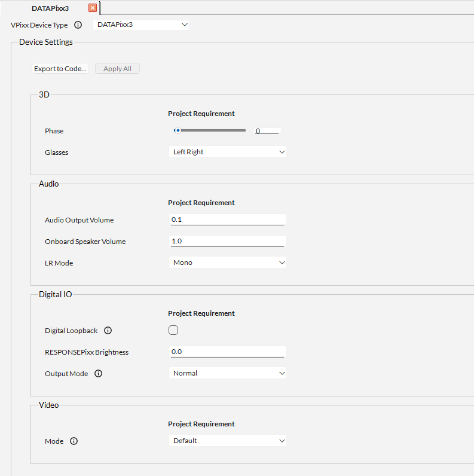Click the Phase label
Screen dimensions: 474x476
point(54,131)
